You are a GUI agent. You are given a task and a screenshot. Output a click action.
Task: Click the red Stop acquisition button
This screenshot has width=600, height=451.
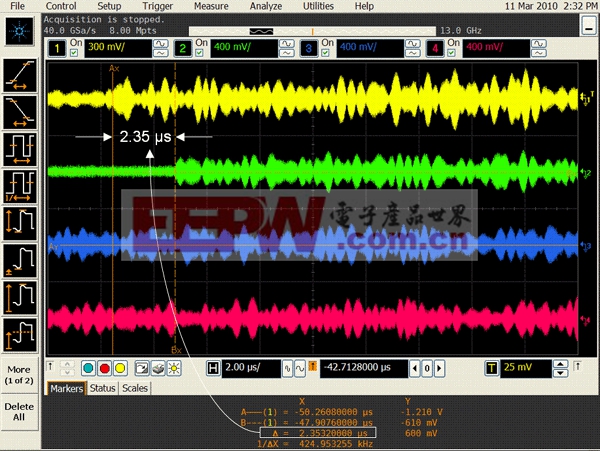tap(104, 368)
